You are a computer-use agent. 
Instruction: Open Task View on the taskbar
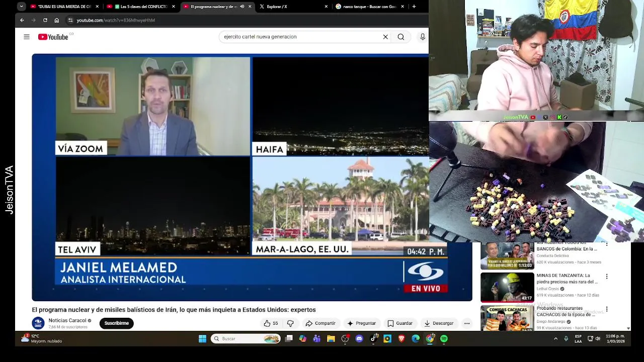click(x=289, y=339)
